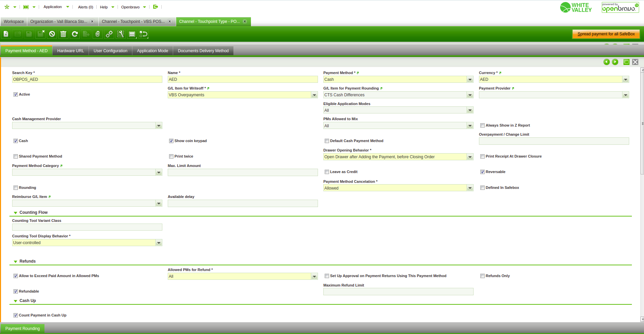Click the trash delete record icon
Screen dimensions: 644x334
(63, 34)
